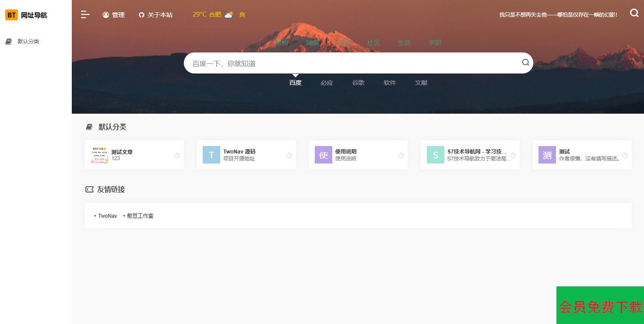Screen dimensions: 644x324
Task: Open search with the top-right magnifier icon
Action: (x=634, y=13)
